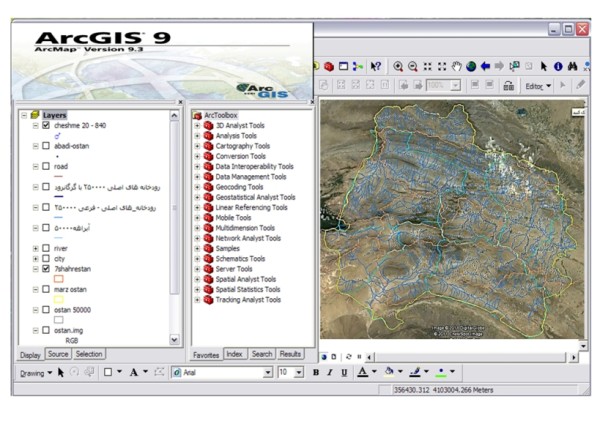The height and width of the screenshot is (424, 600).
Task: Select the Zoom Out magnifier tool
Action: [x=412, y=66]
